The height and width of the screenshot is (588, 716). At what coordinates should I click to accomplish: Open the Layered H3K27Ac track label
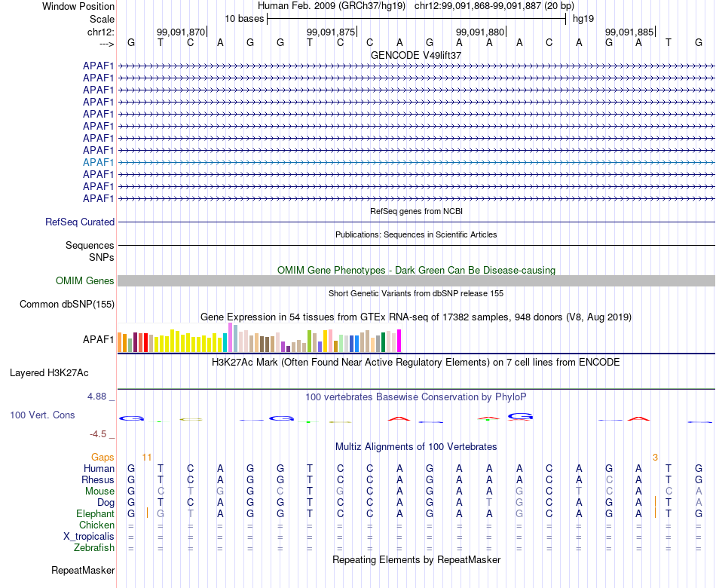click(49, 373)
